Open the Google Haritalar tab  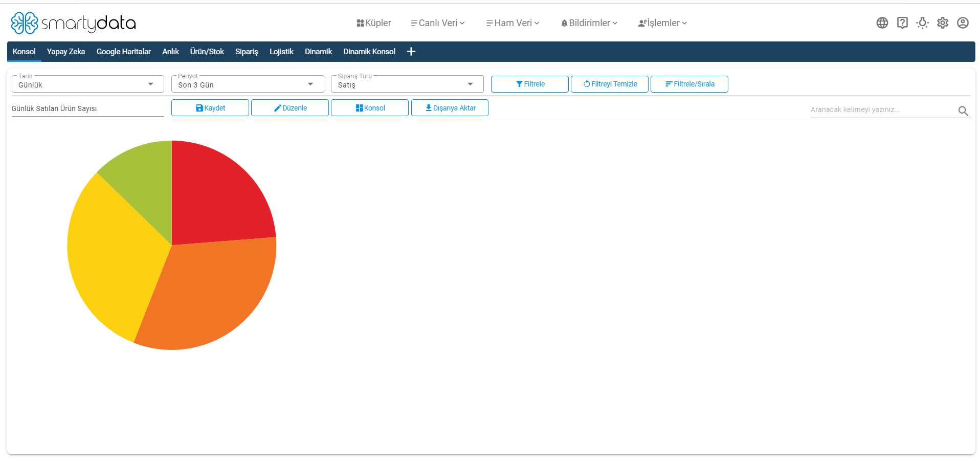(124, 52)
